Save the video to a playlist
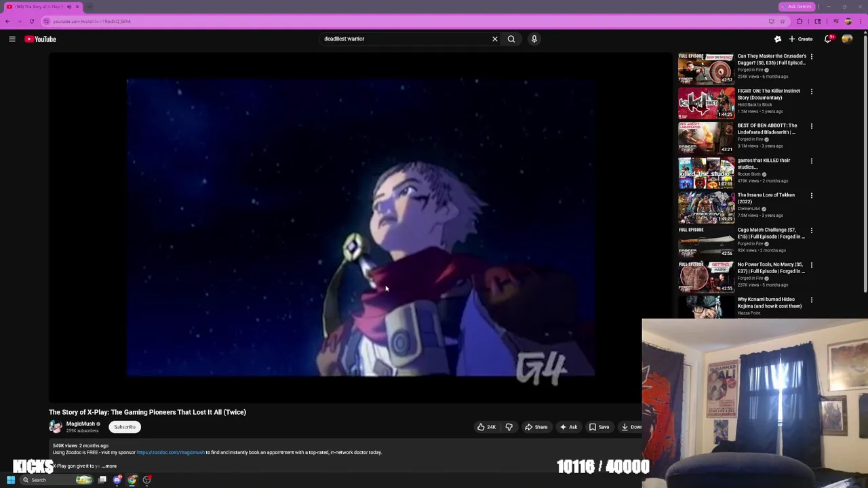Viewport: 868px width, 488px height. pyautogui.click(x=599, y=427)
